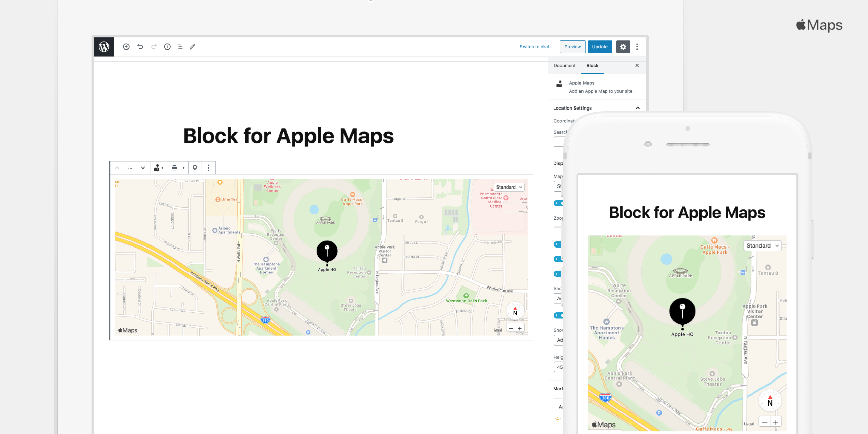
Task: Open the block alignment options
Action: (x=178, y=168)
